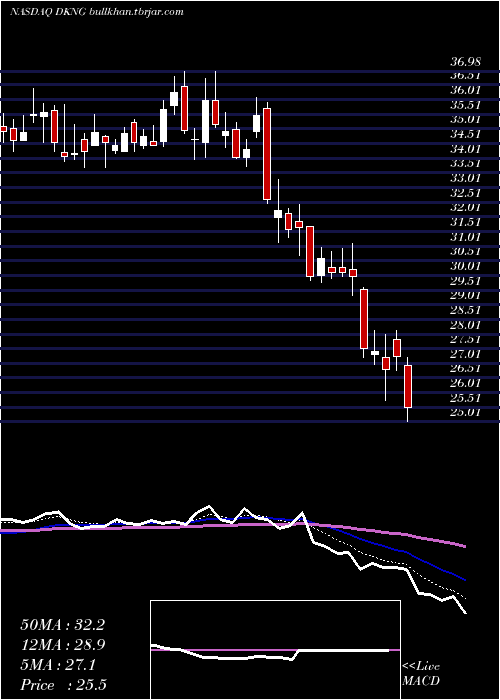
Task: Click the 35.51 price level label
Action: point(465,105)
